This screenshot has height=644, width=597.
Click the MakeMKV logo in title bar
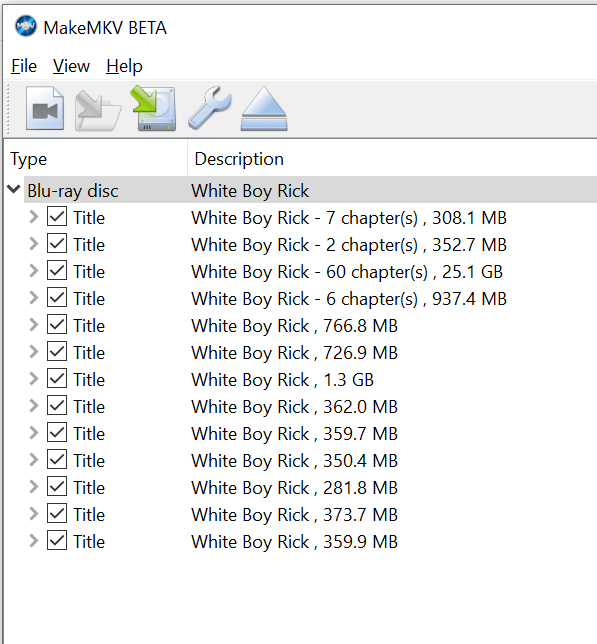[26, 26]
